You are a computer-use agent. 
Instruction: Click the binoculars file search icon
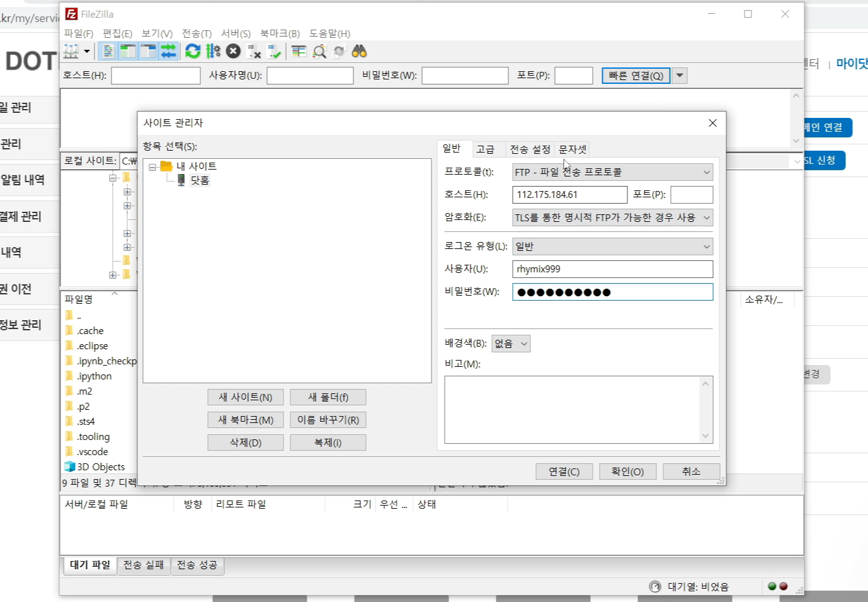pyautogui.click(x=359, y=52)
